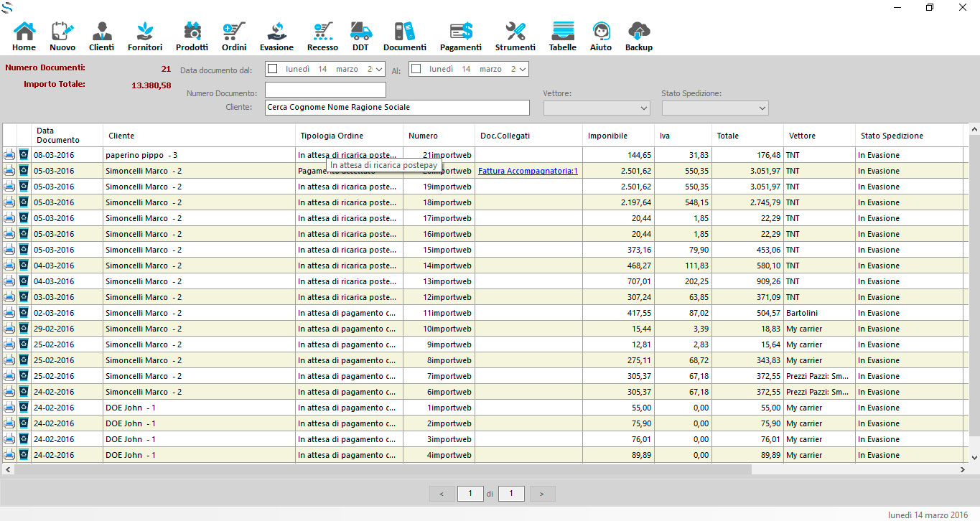980x521 pixels.
Task: Sort by Data Documento column header
Action: tap(67, 136)
